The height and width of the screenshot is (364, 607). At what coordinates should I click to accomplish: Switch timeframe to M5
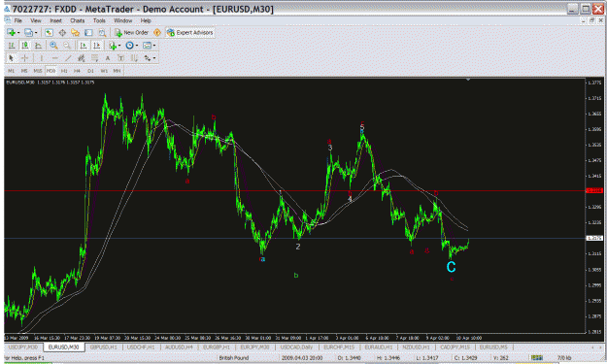pos(24,71)
